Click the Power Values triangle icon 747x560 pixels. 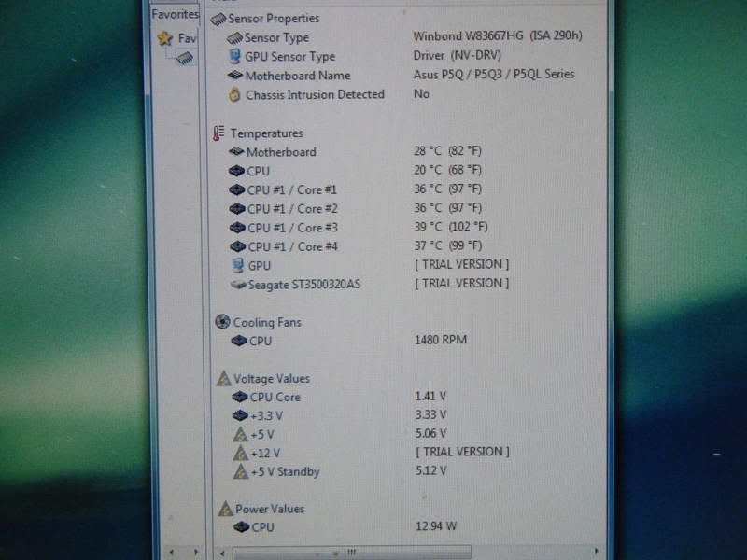(x=225, y=509)
